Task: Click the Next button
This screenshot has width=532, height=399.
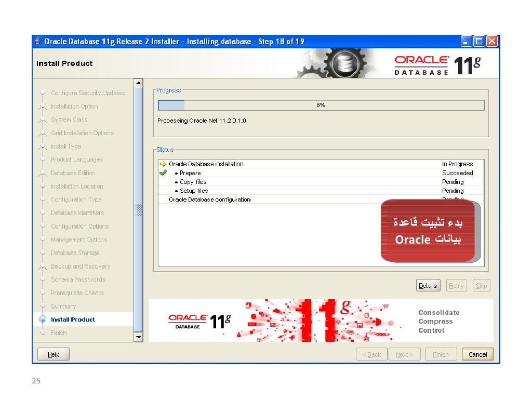Action: click(404, 354)
